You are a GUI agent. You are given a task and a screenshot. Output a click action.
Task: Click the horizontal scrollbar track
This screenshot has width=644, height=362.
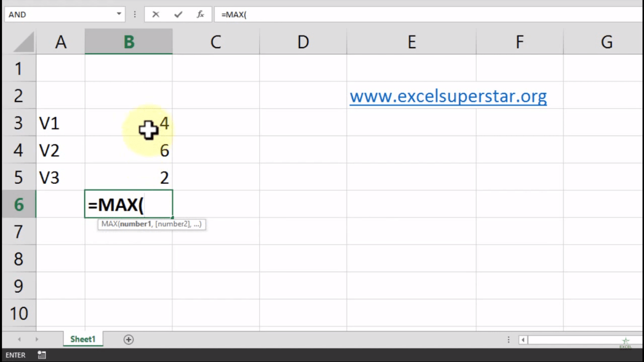click(585, 339)
